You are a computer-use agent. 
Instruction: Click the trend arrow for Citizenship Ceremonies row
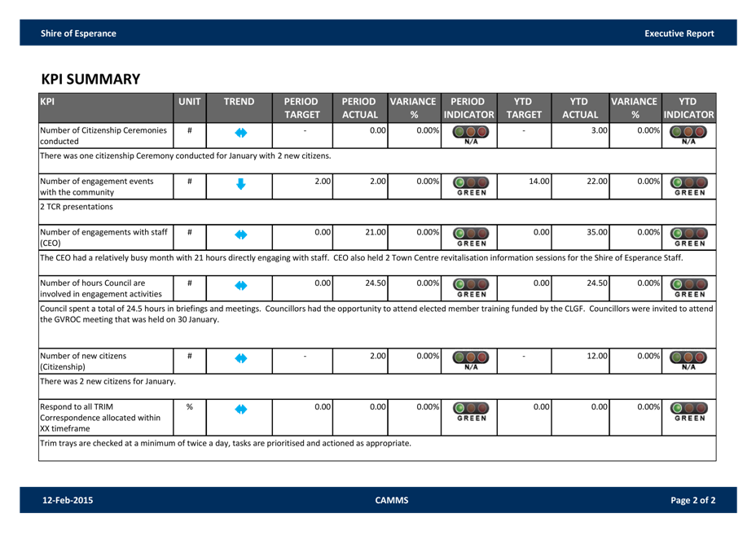pos(240,133)
